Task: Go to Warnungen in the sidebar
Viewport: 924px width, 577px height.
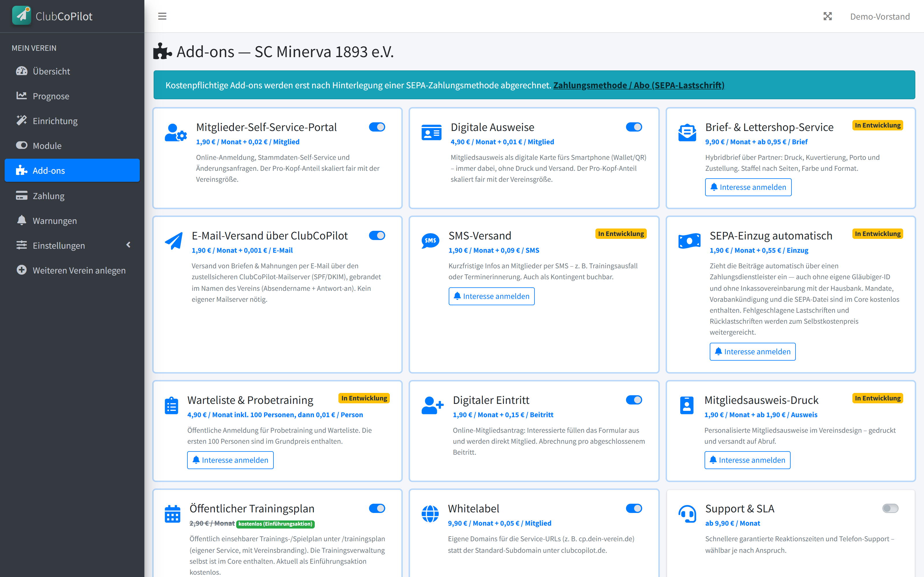Action: 72,221
